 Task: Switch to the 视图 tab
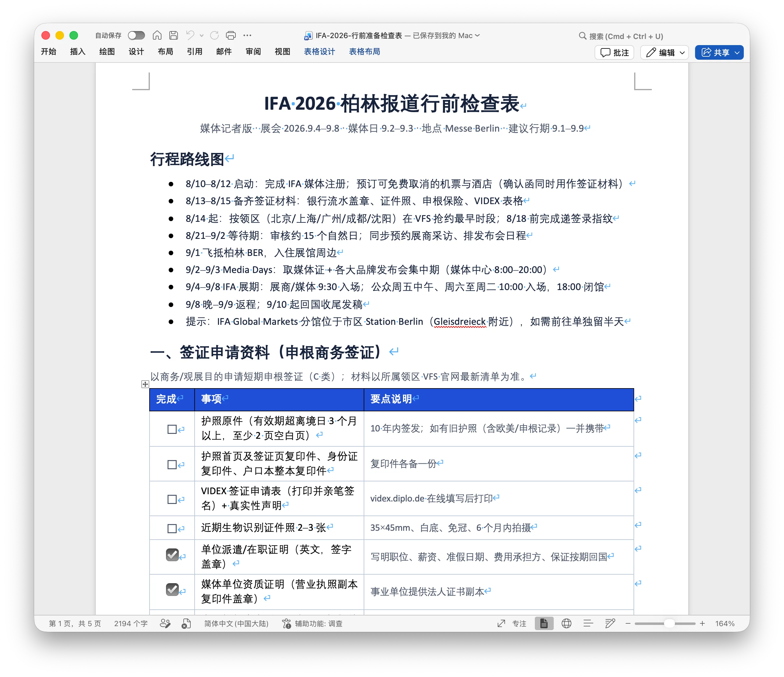click(x=282, y=51)
